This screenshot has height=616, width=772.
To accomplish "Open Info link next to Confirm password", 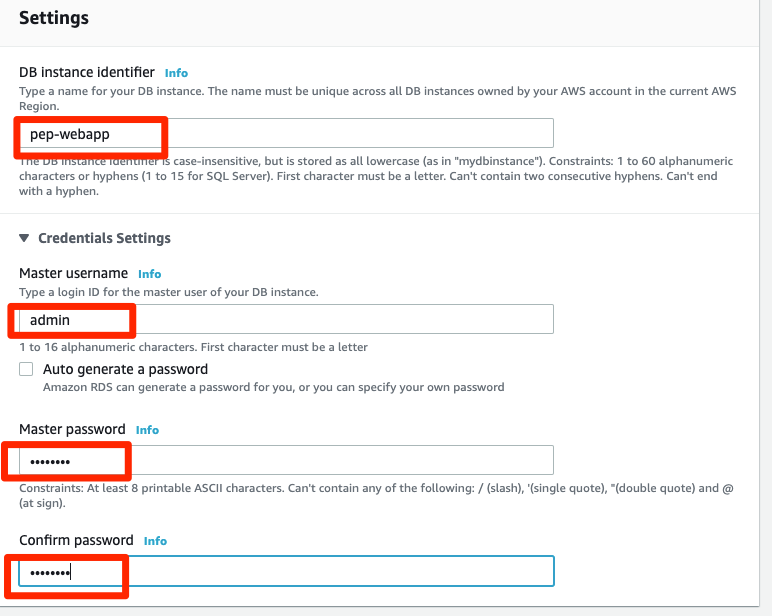I will (x=155, y=541).
